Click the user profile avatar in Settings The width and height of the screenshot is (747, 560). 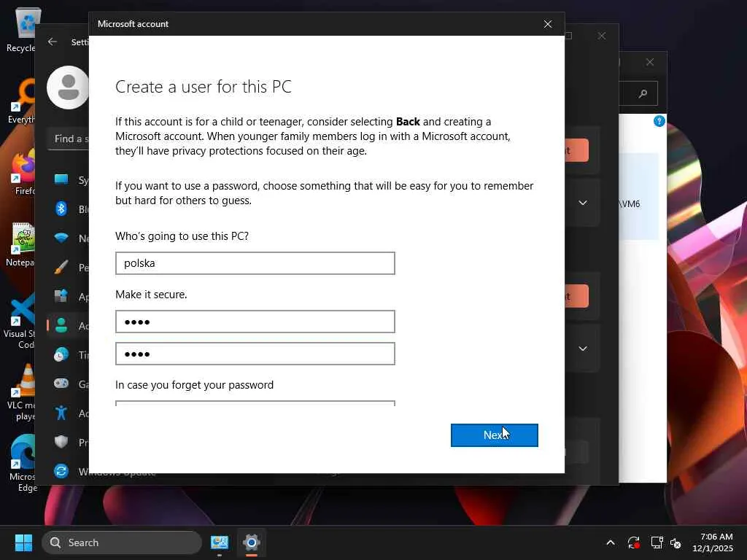click(68, 87)
